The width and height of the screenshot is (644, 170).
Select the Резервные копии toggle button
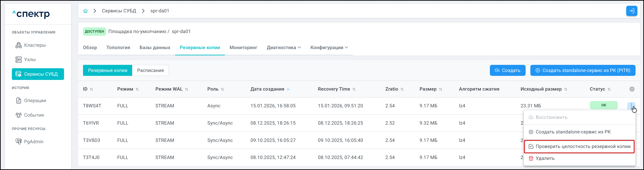[108, 70]
